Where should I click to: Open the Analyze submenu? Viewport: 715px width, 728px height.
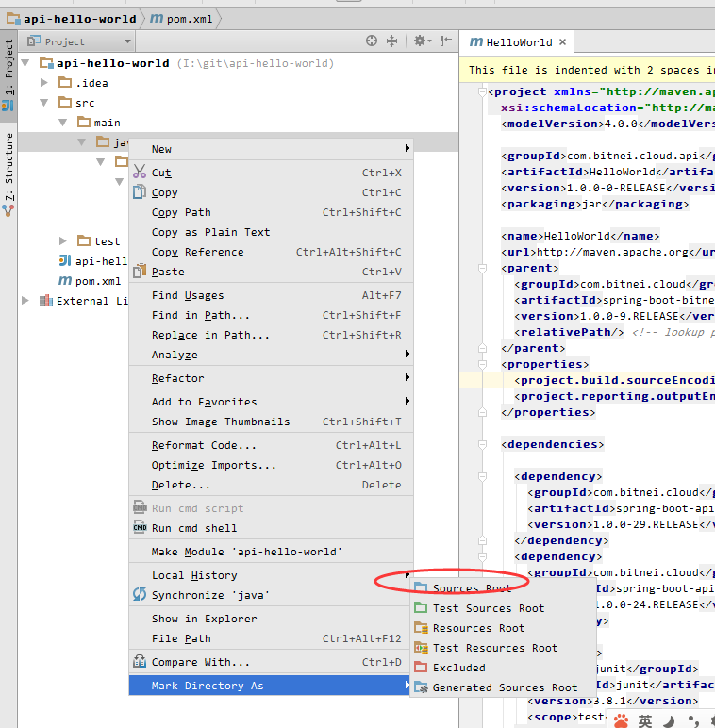pos(271,355)
